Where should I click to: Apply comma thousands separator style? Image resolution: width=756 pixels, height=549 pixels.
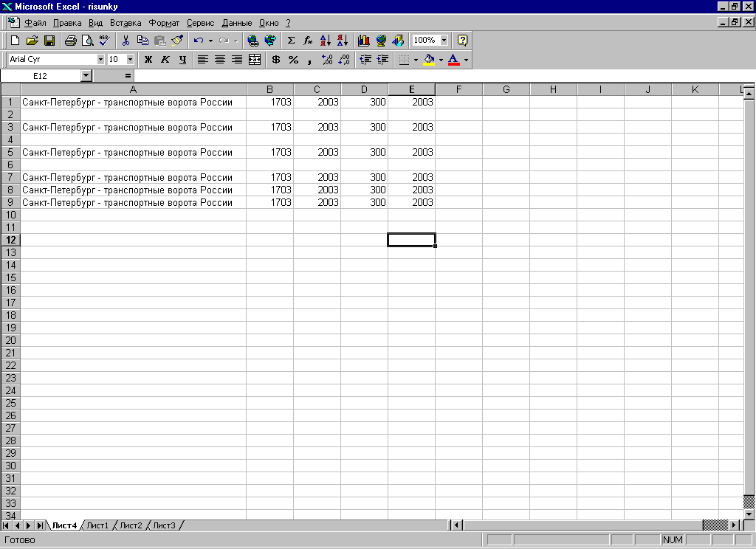(x=309, y=60)
